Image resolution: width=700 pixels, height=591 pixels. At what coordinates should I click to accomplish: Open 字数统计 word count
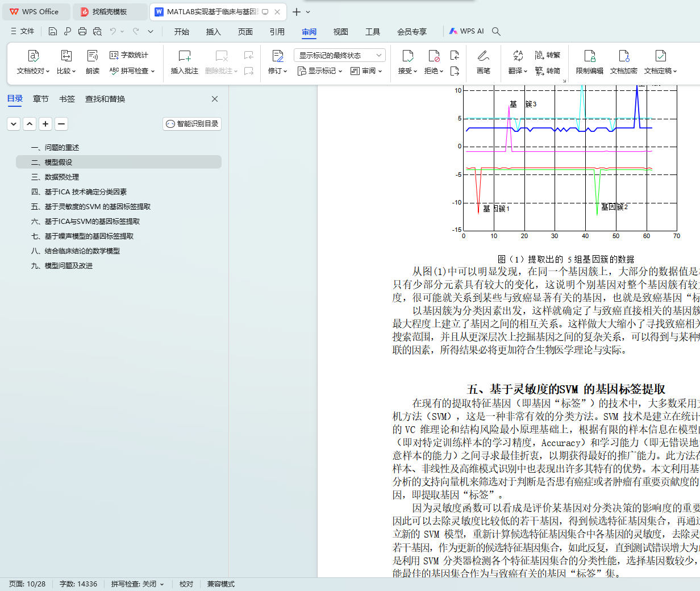pyautogui.click(x=129, y=55)
